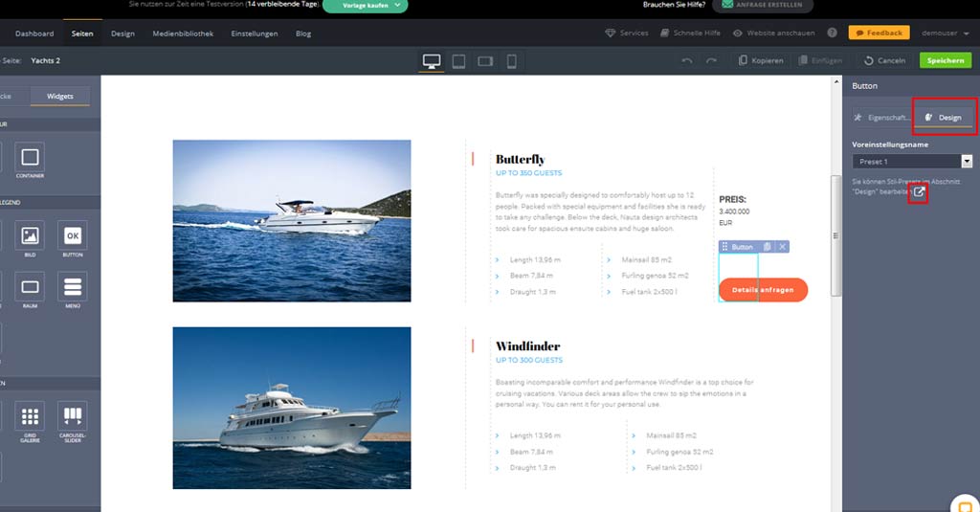Screen dimensions: 980x512
Task: Pick the Bild image widget
Action: [x=30, y=235]
